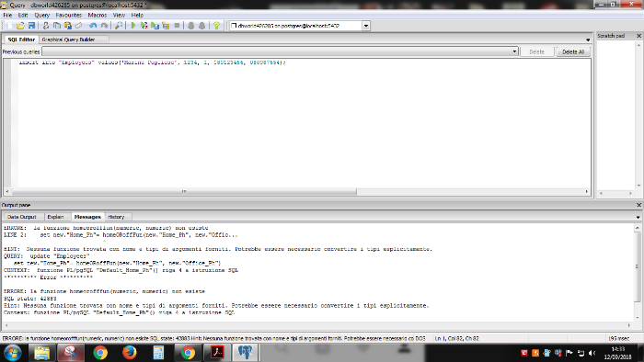Image resolution: width=644 pixels, height=362 pixels.
Task: Click the insert into "Employees" query line
Action: (x=152, y=62)
